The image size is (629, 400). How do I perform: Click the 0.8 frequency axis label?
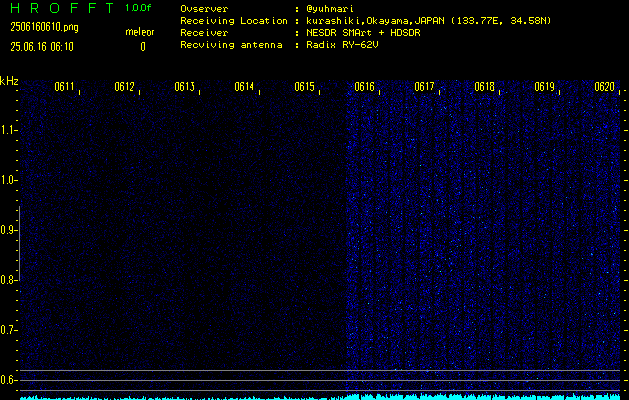(8, 280)
